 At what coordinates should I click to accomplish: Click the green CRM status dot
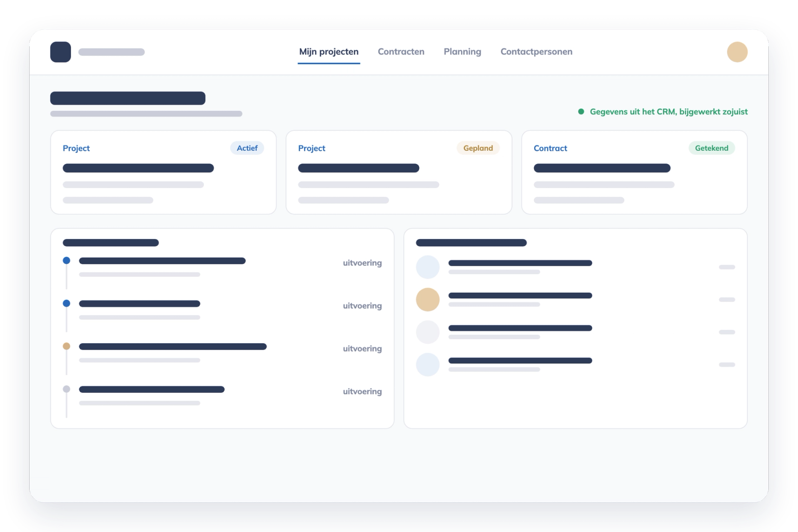581,111
